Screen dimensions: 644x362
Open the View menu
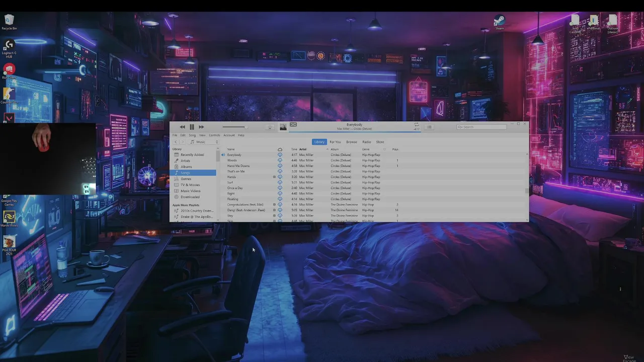(202, 135)
